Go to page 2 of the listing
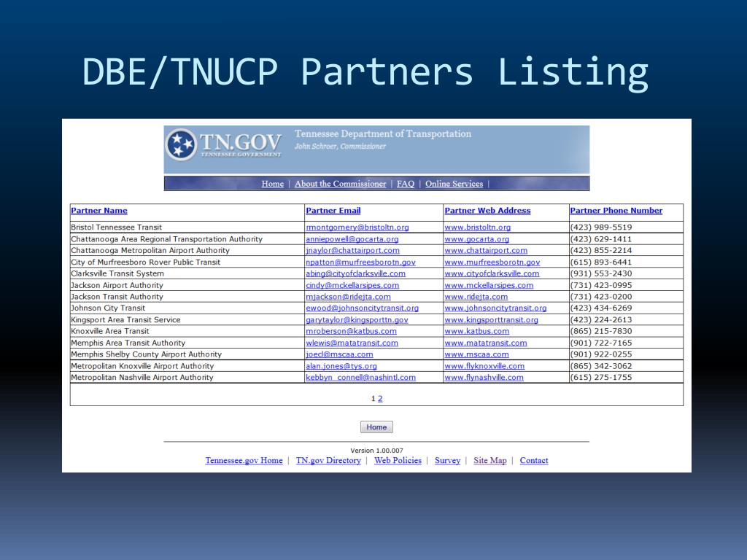Image resolution: width=747 pixels, height=560 pixels. click(x=380, y=399)
